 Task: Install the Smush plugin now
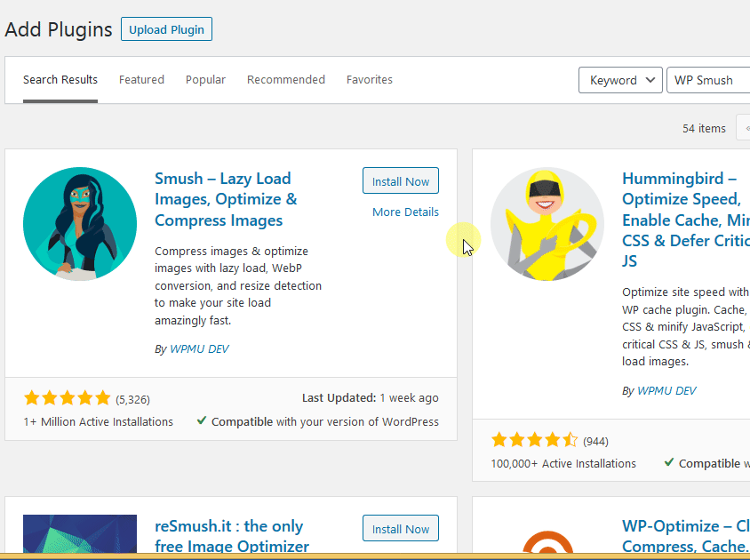coord(400,181)
